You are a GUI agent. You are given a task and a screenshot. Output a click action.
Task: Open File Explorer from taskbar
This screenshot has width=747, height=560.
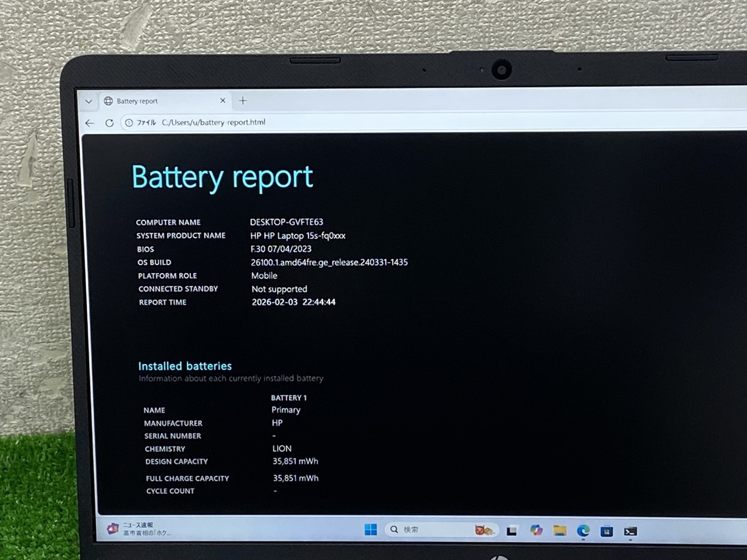pyautogui.click(x=560, y=530)
